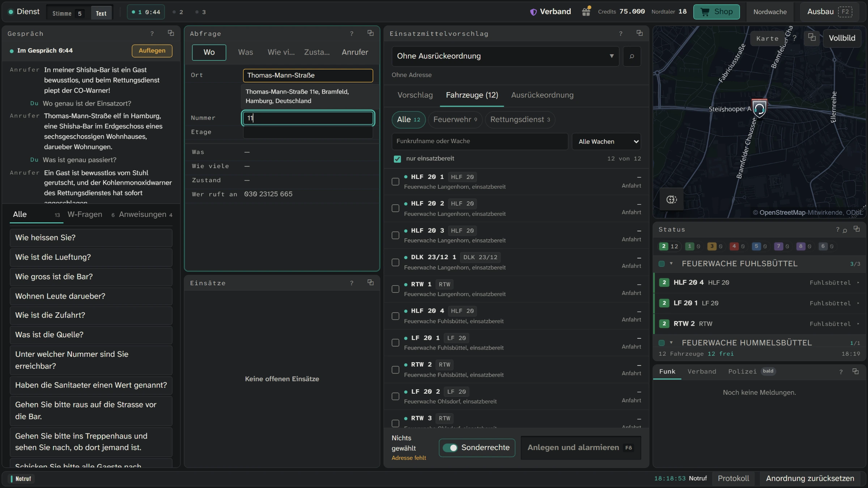
Task: Show help for Einsatzmittelvorschlag panel
Action: pos(621,34)
